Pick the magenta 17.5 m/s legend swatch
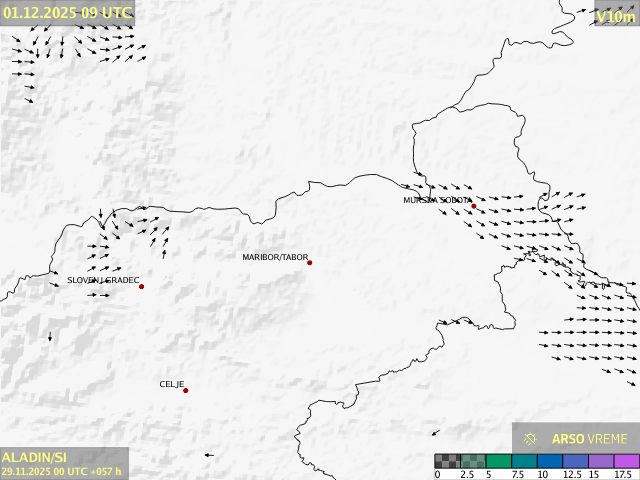 626,461
